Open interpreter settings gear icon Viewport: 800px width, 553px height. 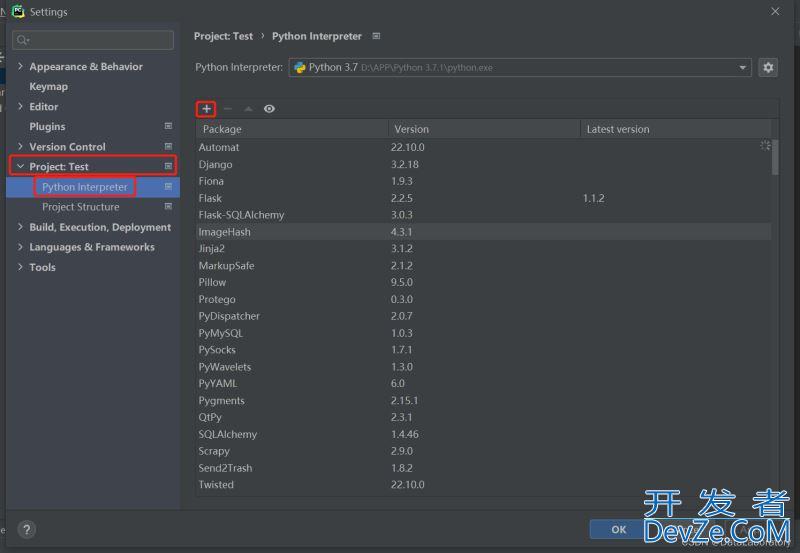pyautogui.click(x=768, y=67)
